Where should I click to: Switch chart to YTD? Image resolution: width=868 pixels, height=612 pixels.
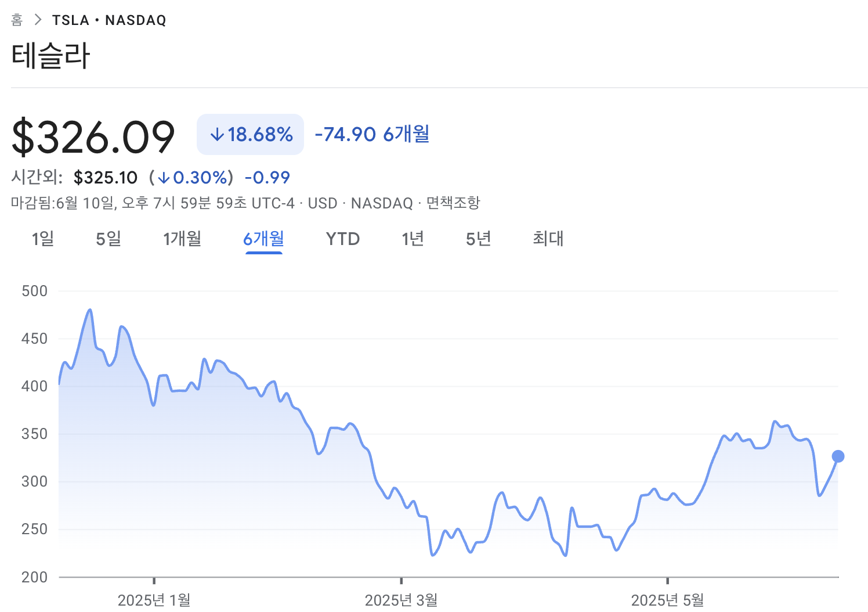click(x=343, y=239)
